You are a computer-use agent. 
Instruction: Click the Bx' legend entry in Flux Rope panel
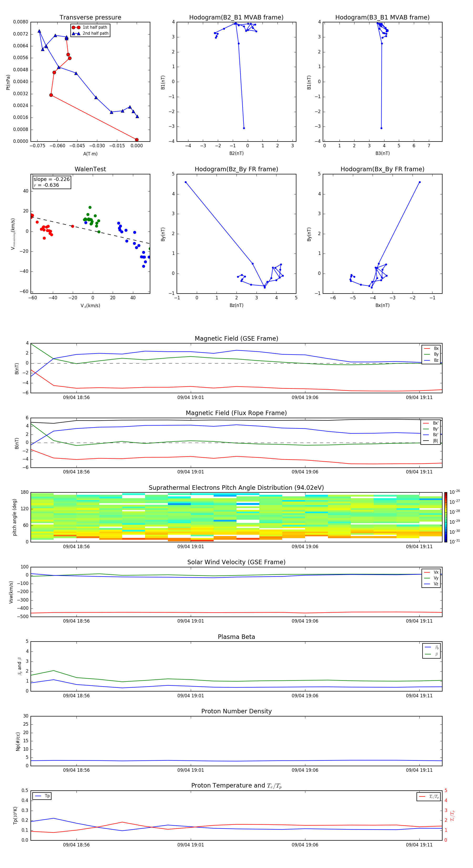click(431, 423)
